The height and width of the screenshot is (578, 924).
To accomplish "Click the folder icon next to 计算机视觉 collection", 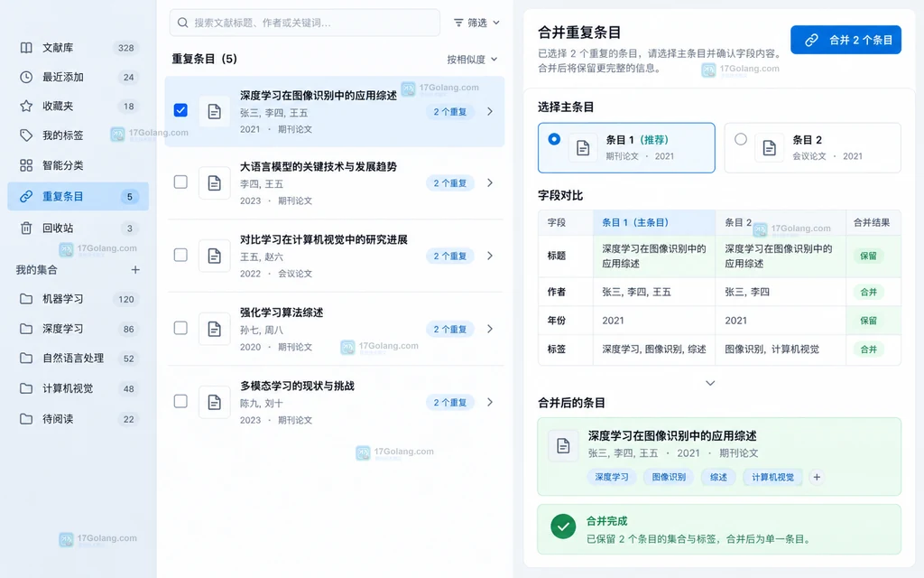I will point(26,388).
